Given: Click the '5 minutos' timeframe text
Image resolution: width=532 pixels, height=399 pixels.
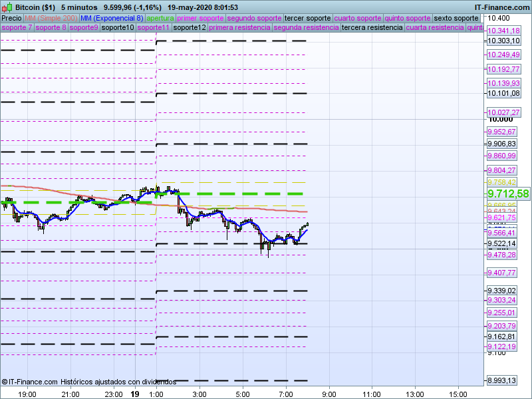Looking at the screenshot, I should tap(80, 7).
